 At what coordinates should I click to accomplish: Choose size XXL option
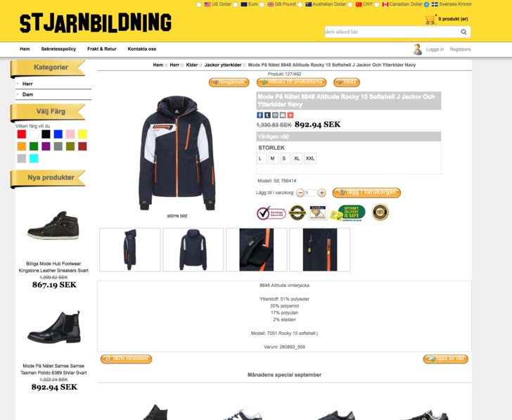click(x=310, y=158)
